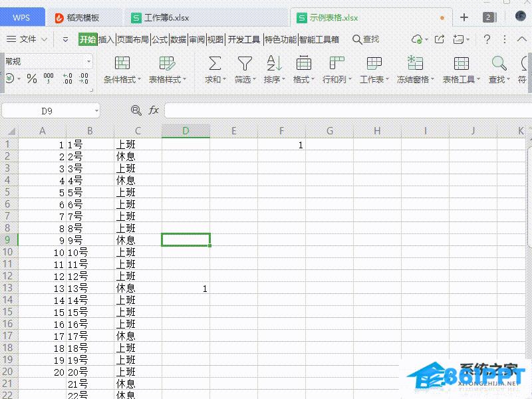Screen dimensions: 532x399
Task: Click the WPS home button
Action: click(21, 17)
